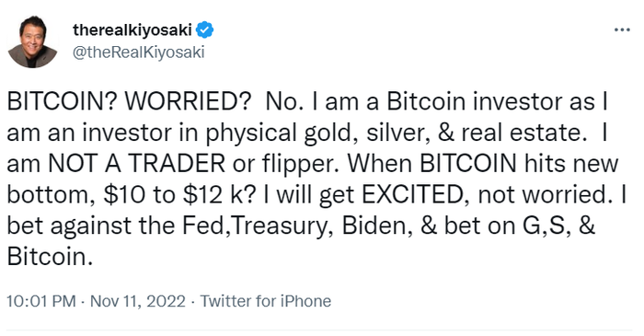This screenshot has height=336, width=644.
Task: Click the phrase NOT A TRADER
Action: coord(137,163)
